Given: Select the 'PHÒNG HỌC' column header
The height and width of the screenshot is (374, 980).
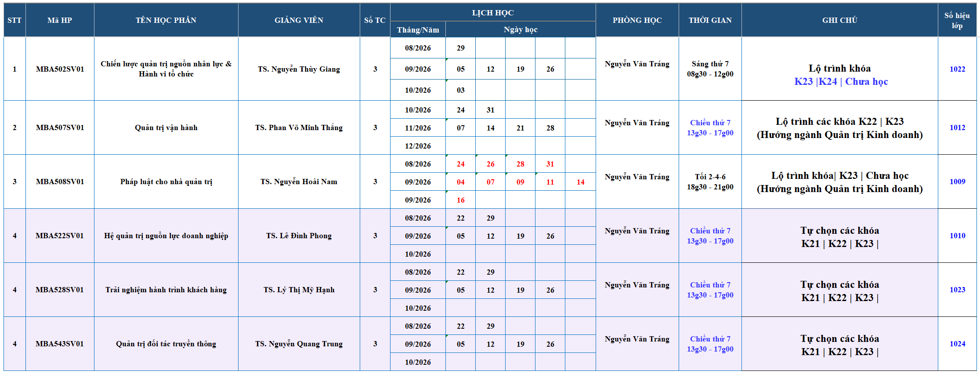Looking at the screenshot, I should pyautogui.click(x=637, y=20).
